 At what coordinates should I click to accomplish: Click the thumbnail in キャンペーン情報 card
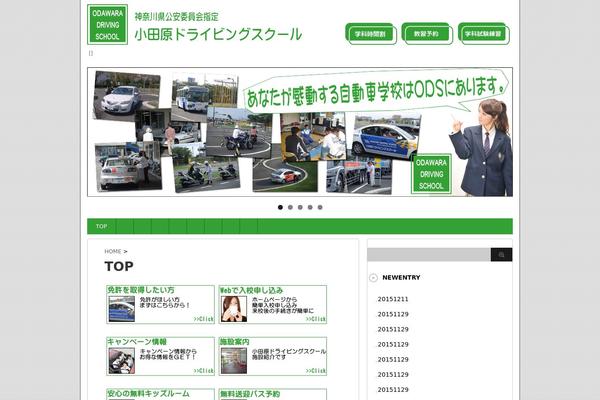(x=122, y=361)
